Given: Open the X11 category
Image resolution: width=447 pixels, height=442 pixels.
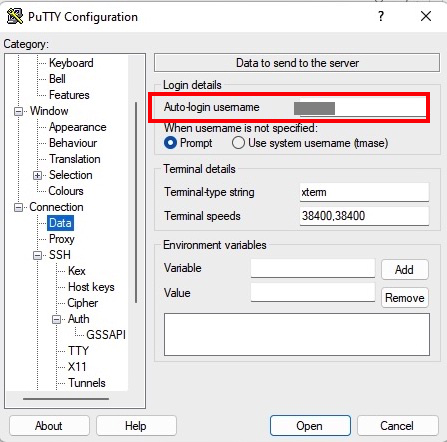Looking at the screenshot, I should coord(77,367).
